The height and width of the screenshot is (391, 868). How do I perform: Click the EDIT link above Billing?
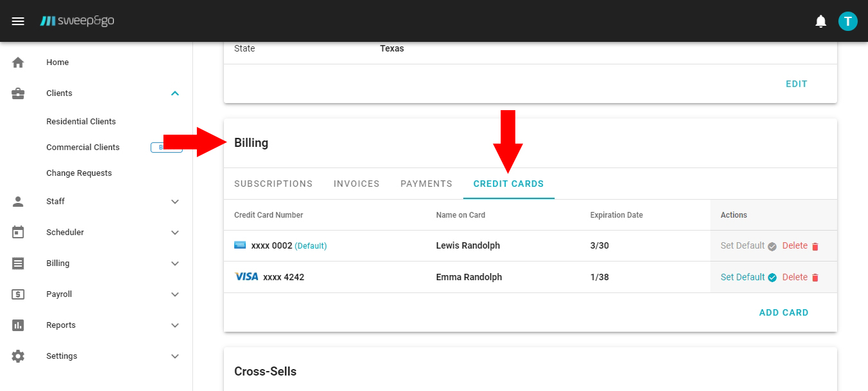[x=796, y=83]
